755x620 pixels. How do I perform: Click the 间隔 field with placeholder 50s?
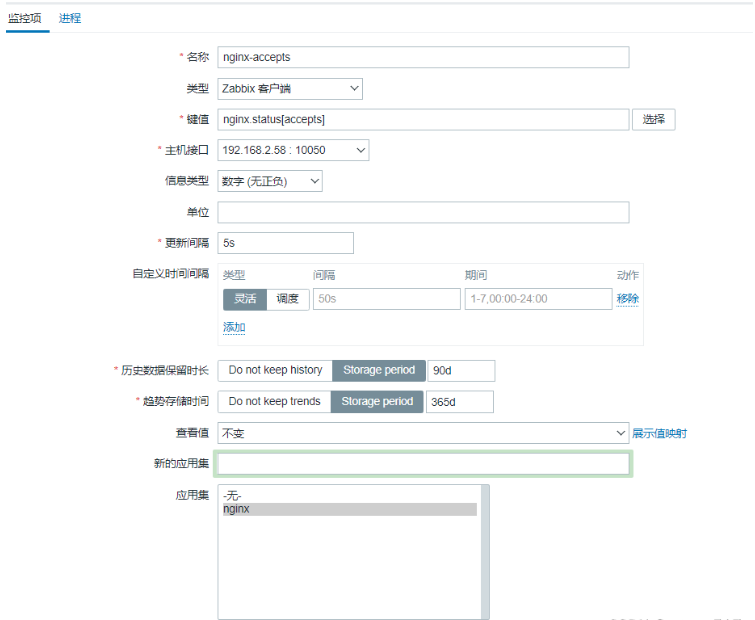[x=387, y=299]
